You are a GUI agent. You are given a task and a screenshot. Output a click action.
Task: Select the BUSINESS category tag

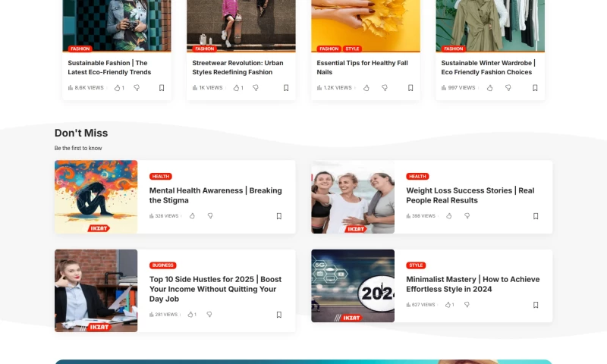162,265
